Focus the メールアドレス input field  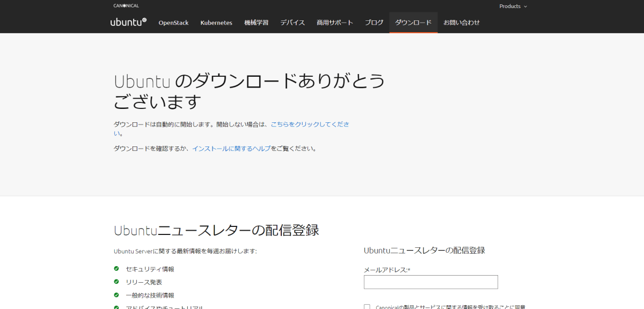pyautogui.click(x=431, y=282)
